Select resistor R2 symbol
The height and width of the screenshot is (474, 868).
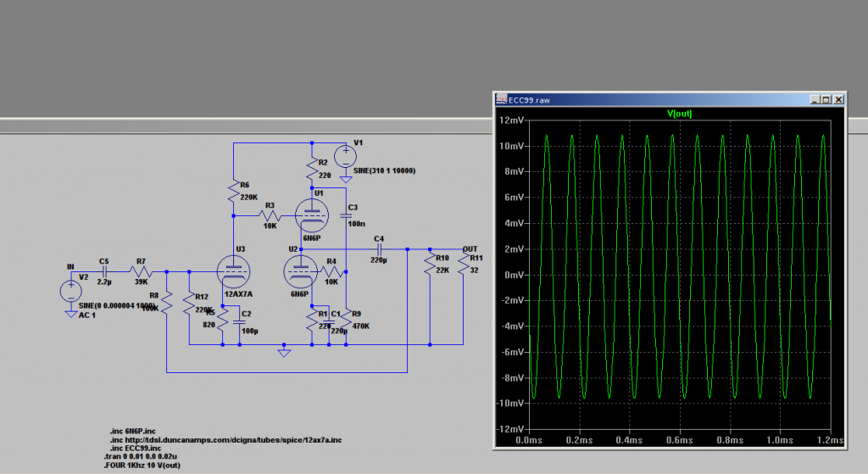[312, 169]
